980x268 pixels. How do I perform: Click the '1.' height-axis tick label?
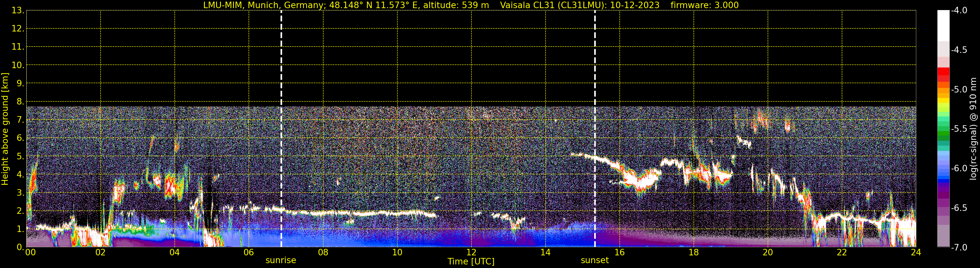click(x=20, y=229)
